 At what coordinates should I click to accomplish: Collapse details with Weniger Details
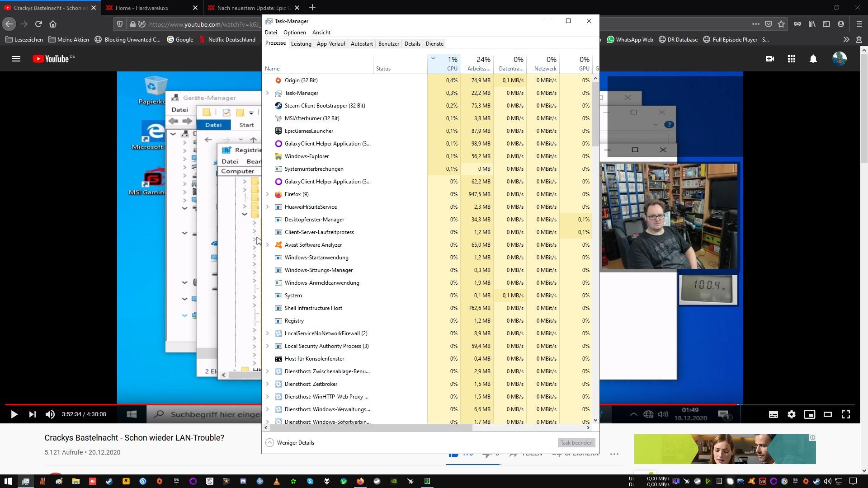290,443
